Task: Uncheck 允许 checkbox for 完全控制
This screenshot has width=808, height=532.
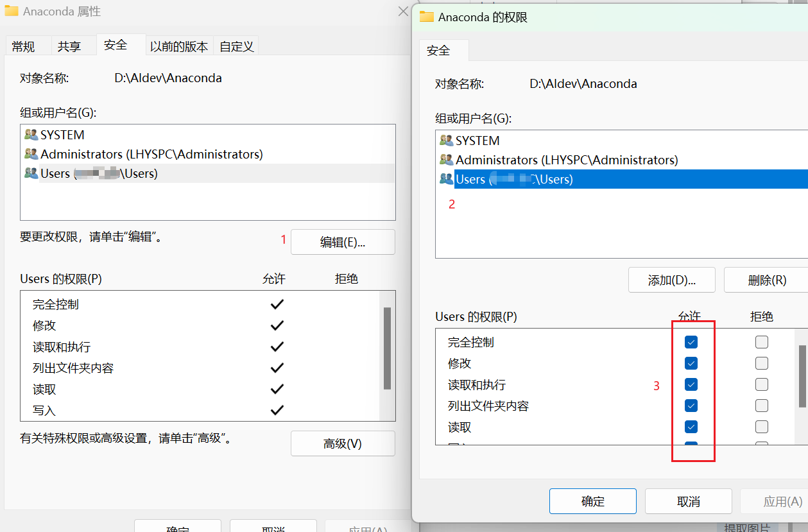Action: pos(691,342)
